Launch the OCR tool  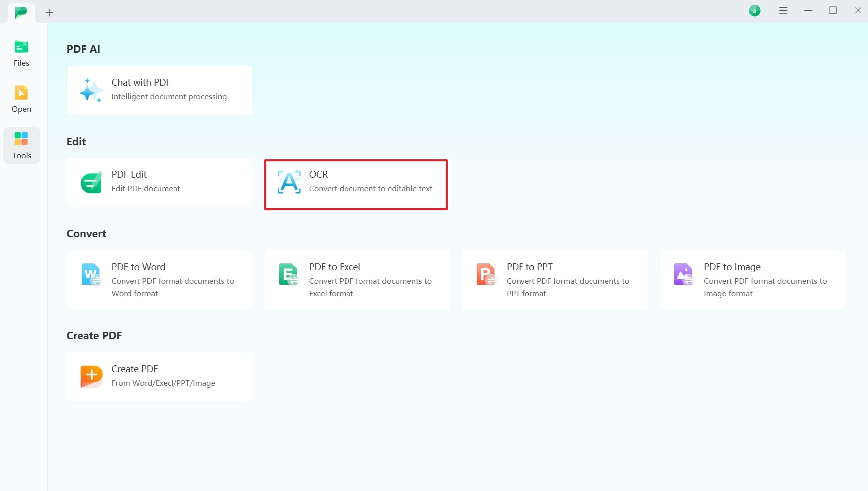click(x=356, y=184)
